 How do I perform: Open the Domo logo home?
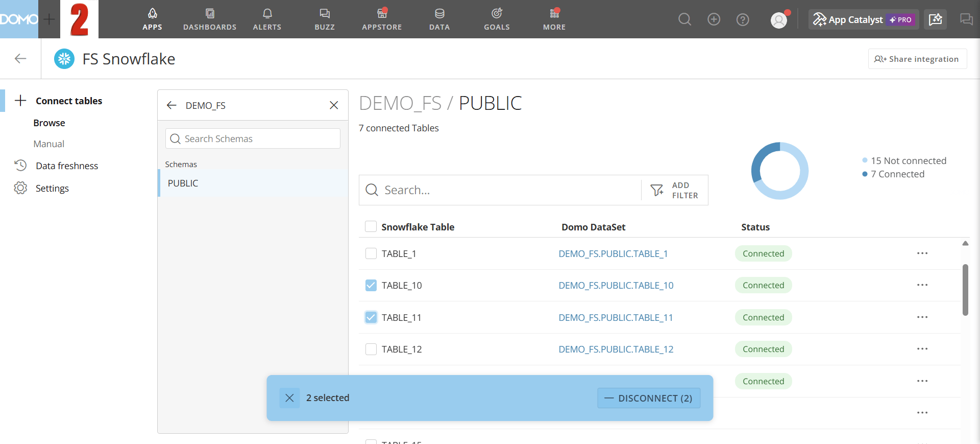point(19,19)
